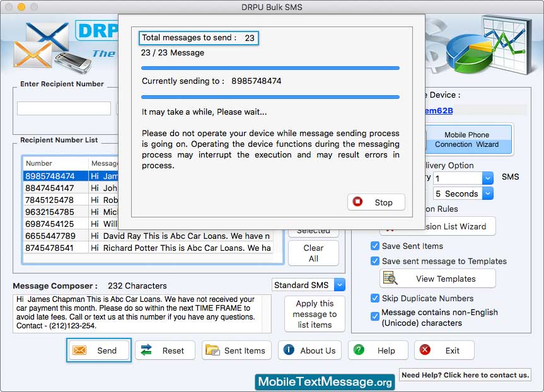Click the envelope icon on Send button
The height and width of the screenshot is (392, 544).
click(x=79, y=350)
